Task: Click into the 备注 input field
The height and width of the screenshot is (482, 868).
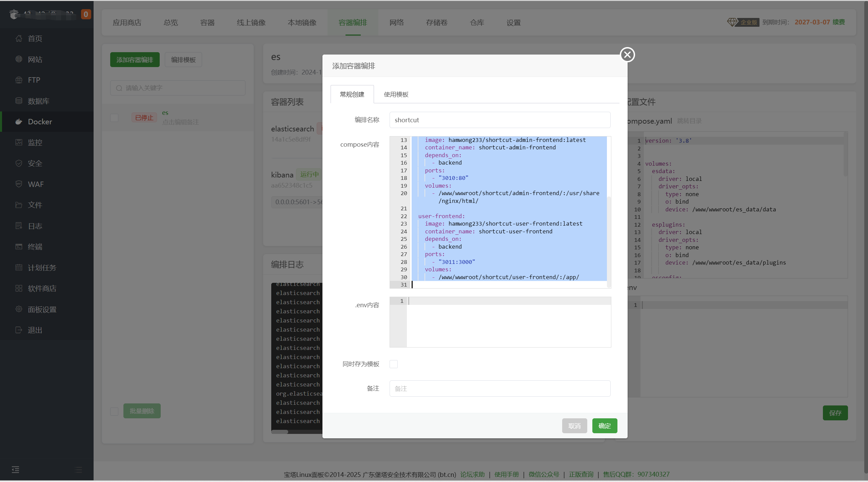Action: pos(500,389)
